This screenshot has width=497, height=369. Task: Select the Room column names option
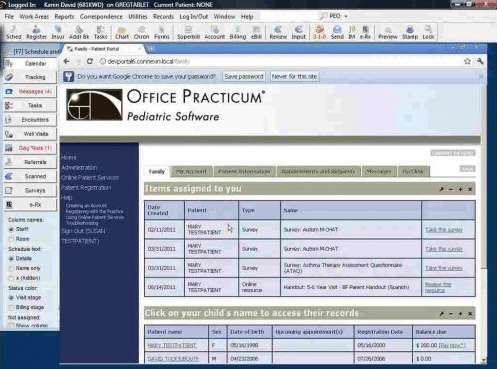(11, 239)
